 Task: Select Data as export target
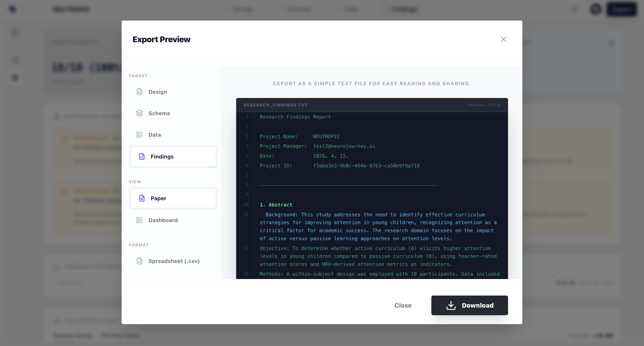(x=155, y=135)
